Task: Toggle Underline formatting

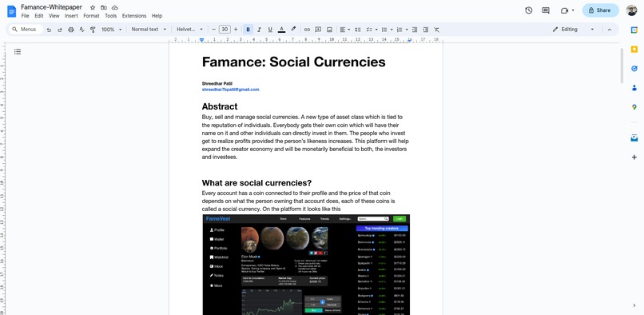Action: click(x=270, y=30)
